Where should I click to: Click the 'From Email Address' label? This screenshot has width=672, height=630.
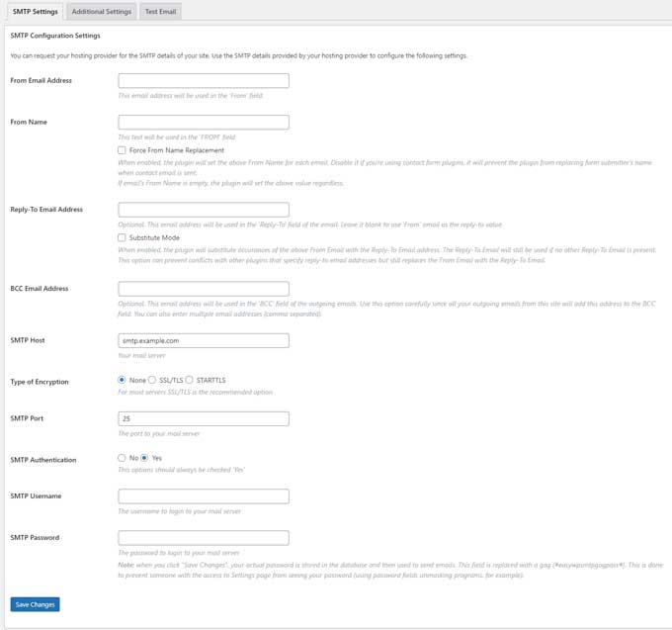tap(42, 81)
